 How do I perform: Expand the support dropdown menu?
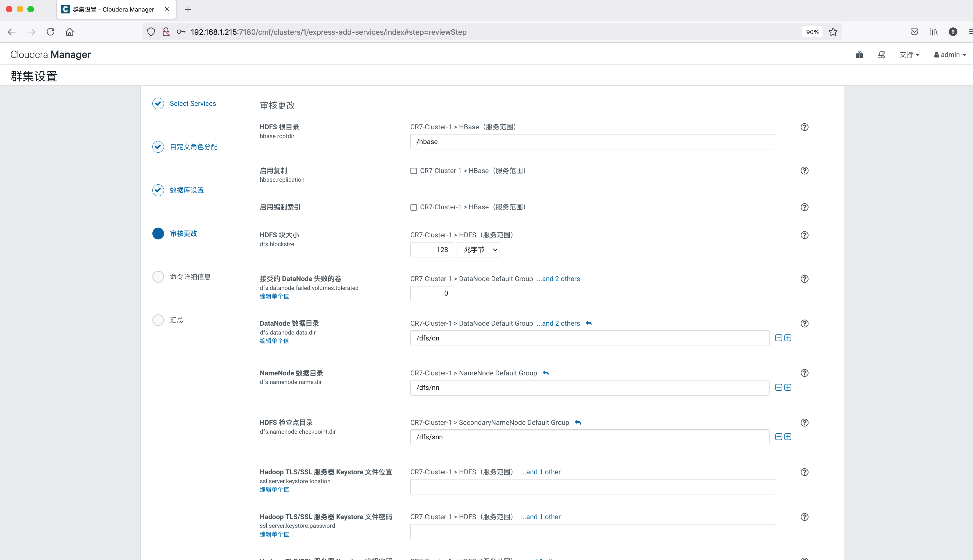click(909, 55)
